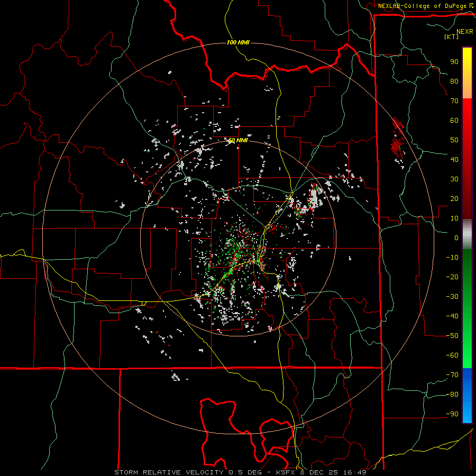
Task: Click the -90 value on the velocity scale
Action: coord(452,414)
